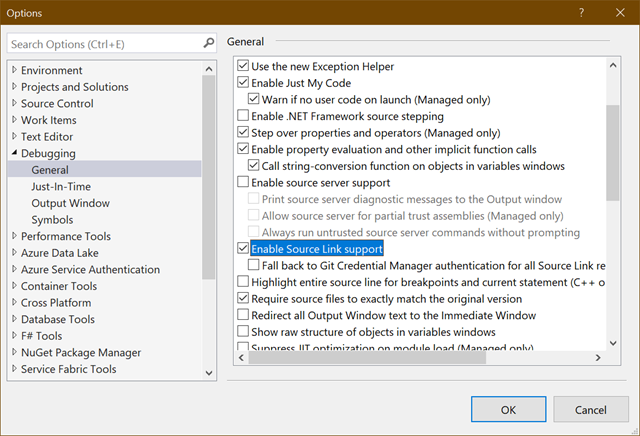640x436 pixels.
Task: Check Show raw structure of objects
Action: click(243, 331)
